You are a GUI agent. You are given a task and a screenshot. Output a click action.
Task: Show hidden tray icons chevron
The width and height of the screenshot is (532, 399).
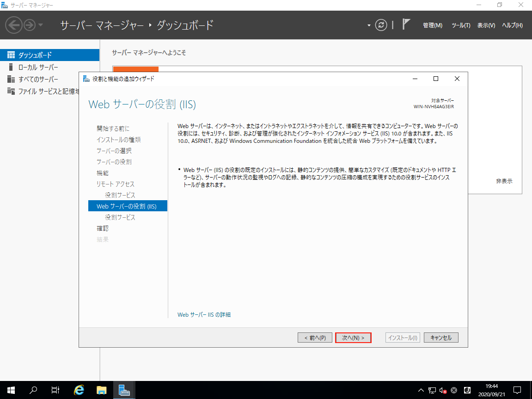coord(421,390)
